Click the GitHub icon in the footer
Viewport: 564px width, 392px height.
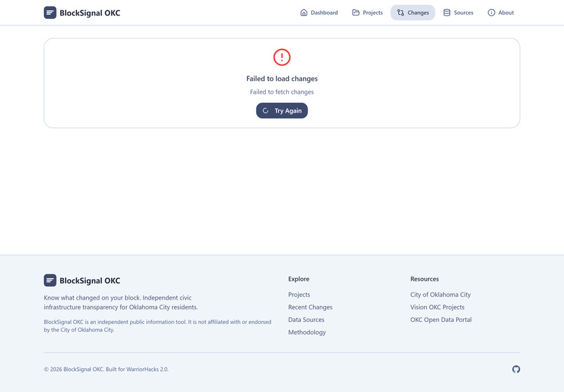pyautogui.click(x=516, y=370)
